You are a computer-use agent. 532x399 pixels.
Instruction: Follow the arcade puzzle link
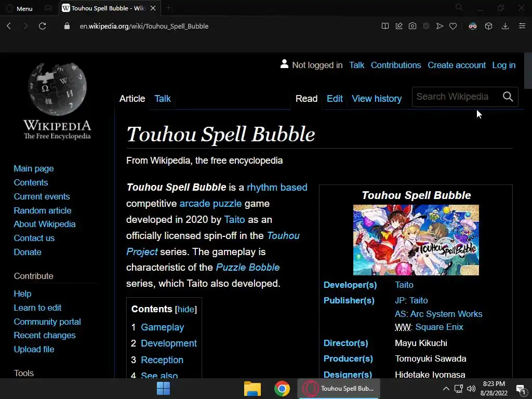(x=210, y=204)
